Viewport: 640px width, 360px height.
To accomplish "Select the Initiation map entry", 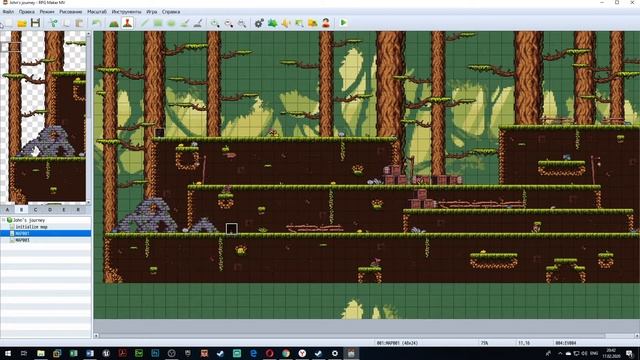I will (31, 227).
